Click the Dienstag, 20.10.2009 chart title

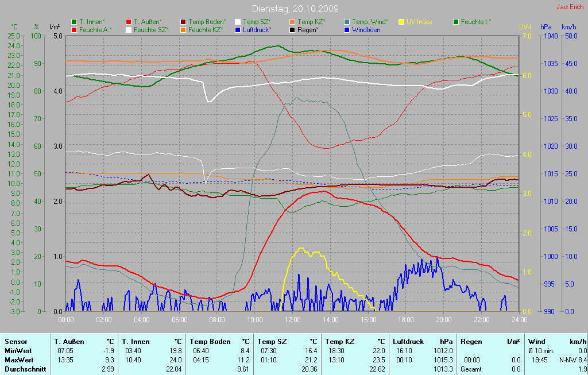click(x=295, y=9)
